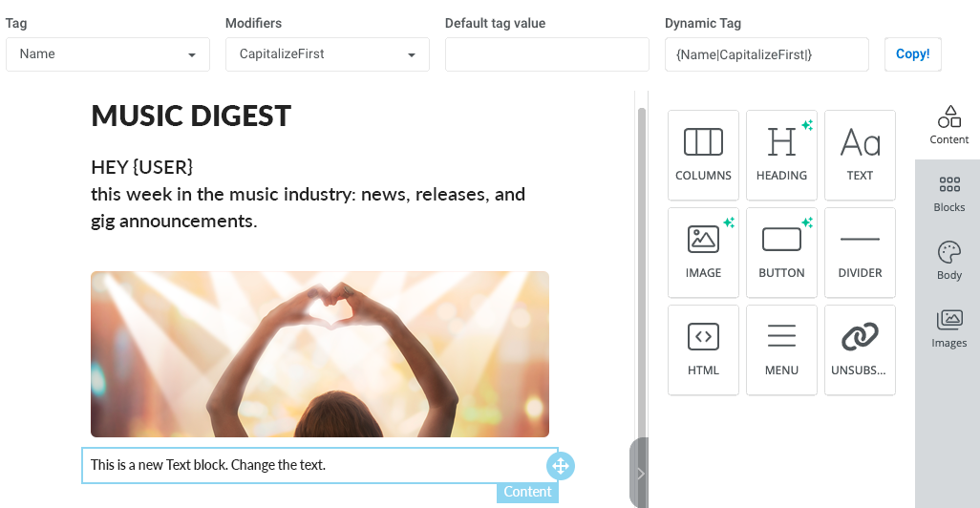Grab the move handle on text block
980x508 pixels.
[561, 466]
